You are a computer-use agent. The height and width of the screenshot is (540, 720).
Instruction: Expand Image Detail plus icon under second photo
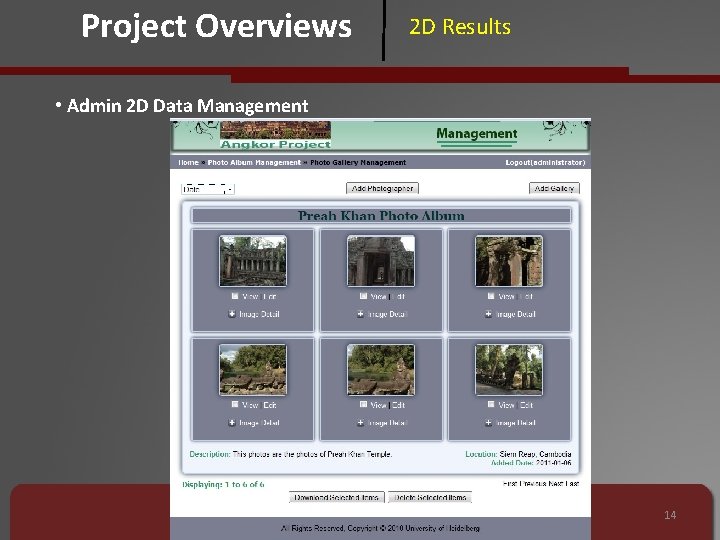point(360,314)
